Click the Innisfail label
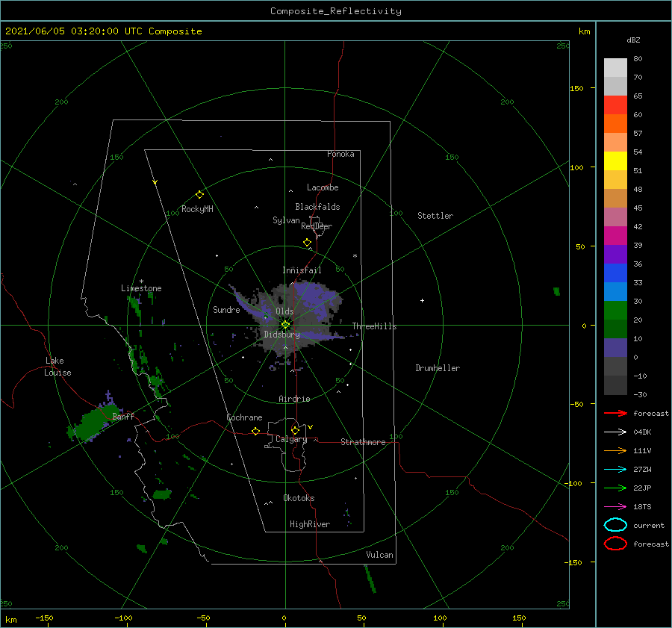The width and height of the screenshot is (672, 628). click(302, 270)
